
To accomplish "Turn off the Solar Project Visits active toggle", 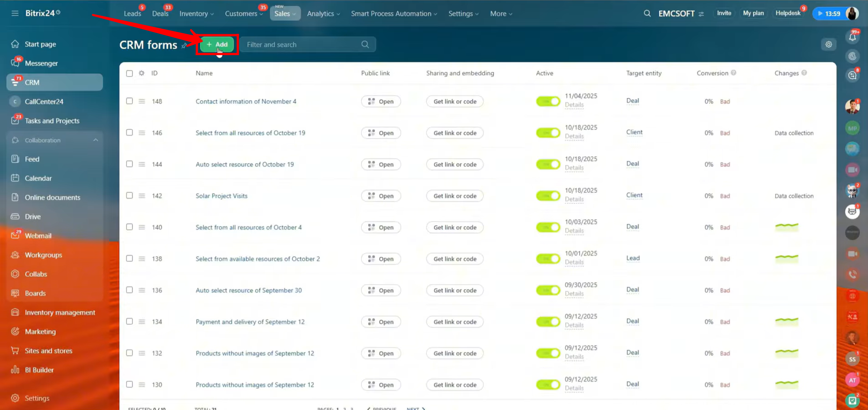I will pyautogui.click(x=548, y=196).
